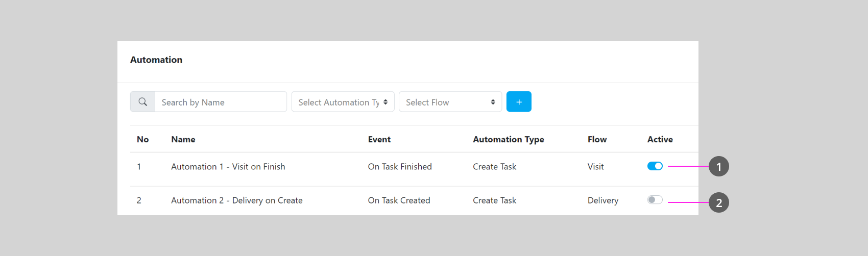Click the Active column header
The height and width of the screenshot is (256, 868).
click(660, 140)
